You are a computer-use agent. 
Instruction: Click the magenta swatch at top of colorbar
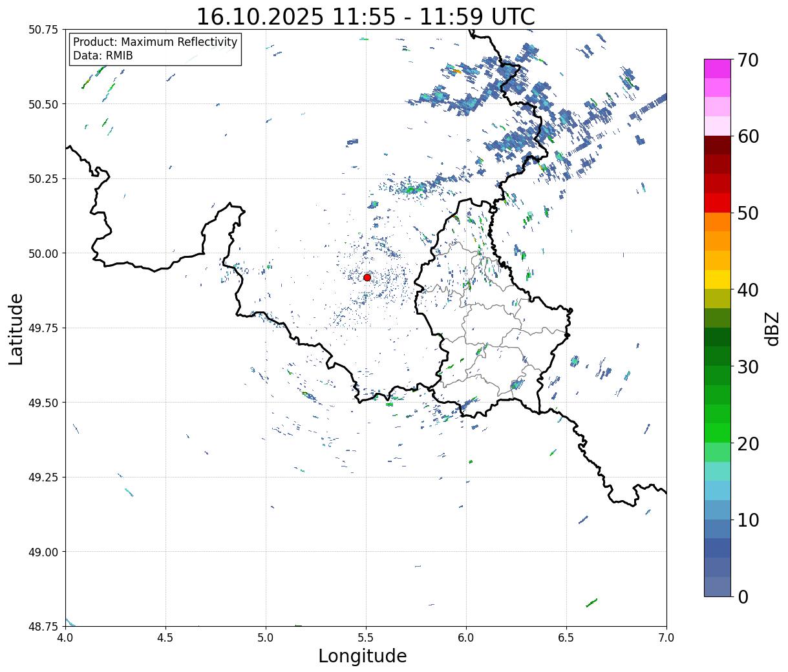coord(718,68)
